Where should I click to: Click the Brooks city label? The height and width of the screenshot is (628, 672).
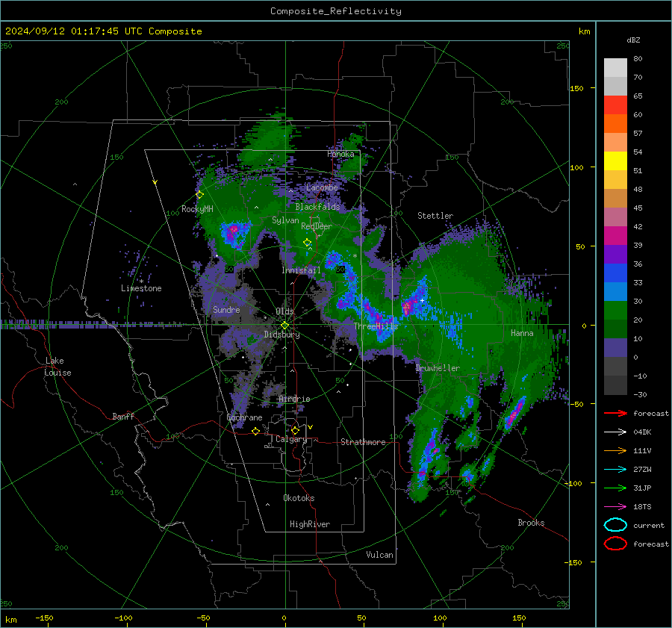[531, 523]
